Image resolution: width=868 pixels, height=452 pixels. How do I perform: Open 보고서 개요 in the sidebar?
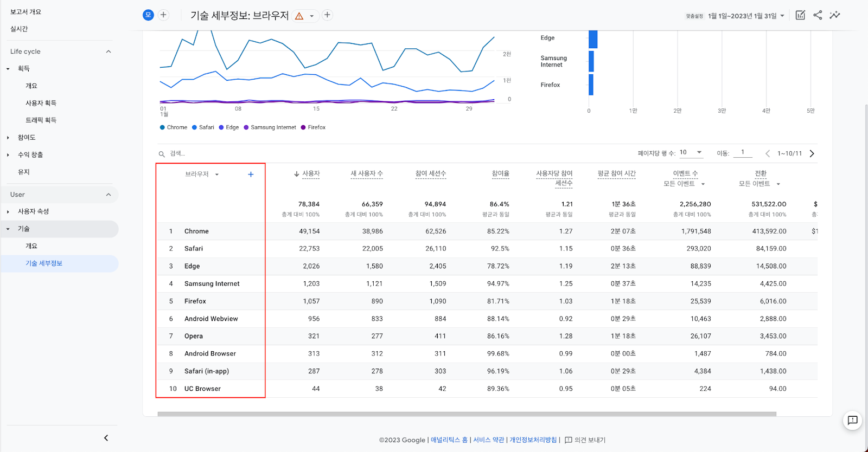(25, 12)
